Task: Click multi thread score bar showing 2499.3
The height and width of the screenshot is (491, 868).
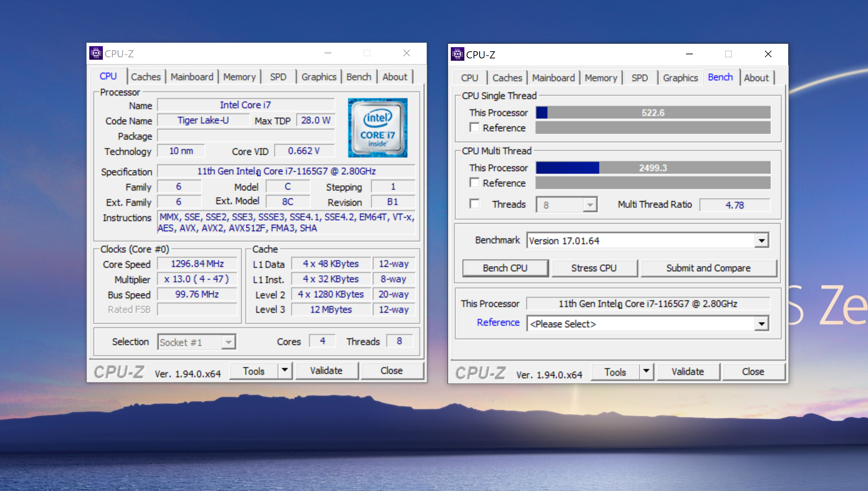Action: pos(653,168)
